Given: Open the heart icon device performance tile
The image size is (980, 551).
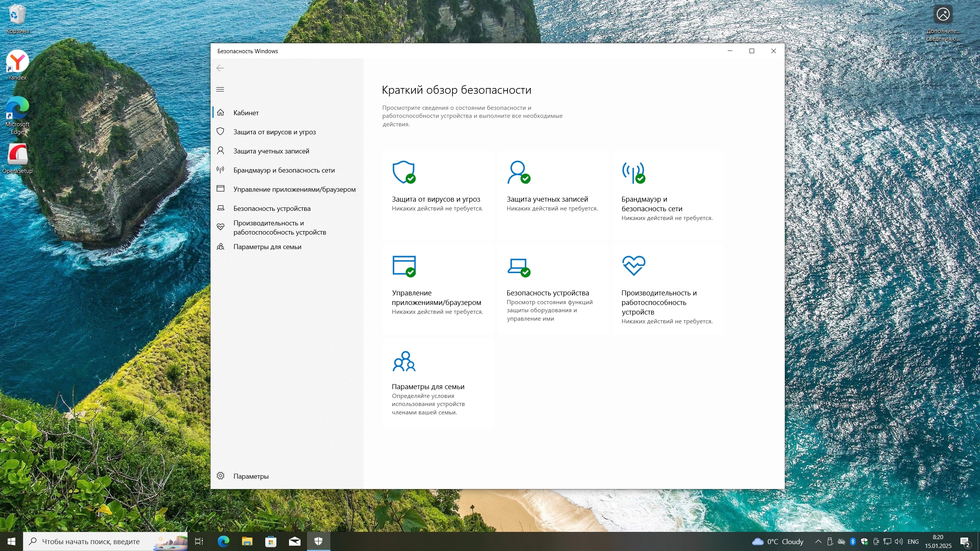Looking at the screenshot, I should 634,266.
